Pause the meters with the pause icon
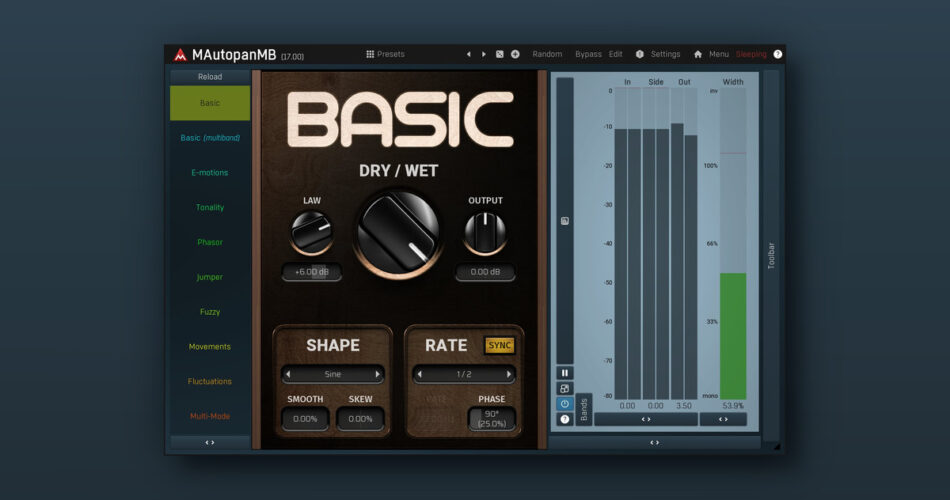This screenshot has width=950, height=500. point(565,373)
